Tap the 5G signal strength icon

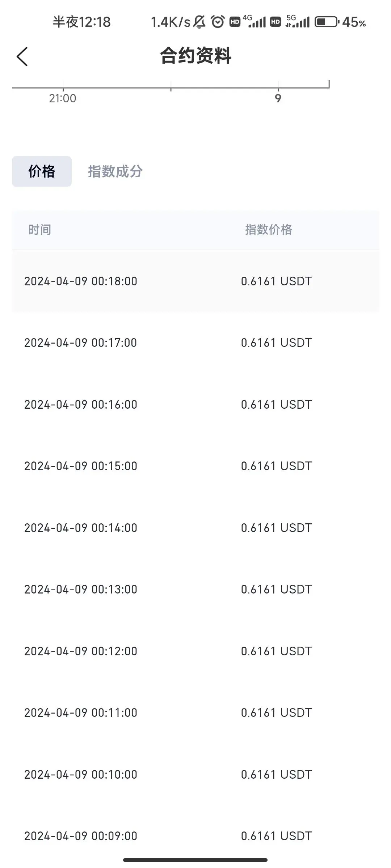pos(298,22)
